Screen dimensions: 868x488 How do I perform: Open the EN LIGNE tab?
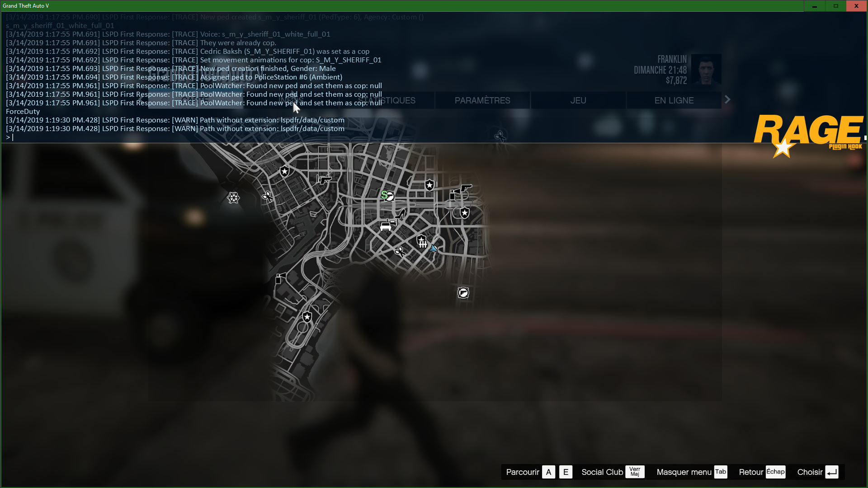pos(674,100)
